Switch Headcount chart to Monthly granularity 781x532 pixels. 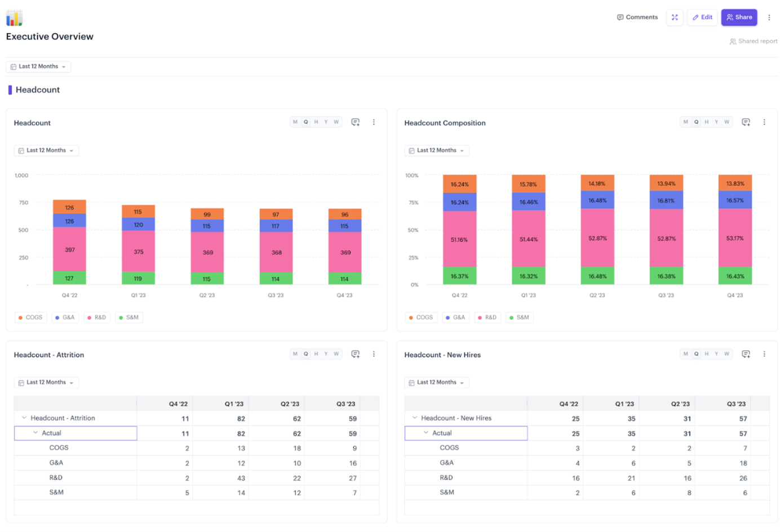point(294,122)
